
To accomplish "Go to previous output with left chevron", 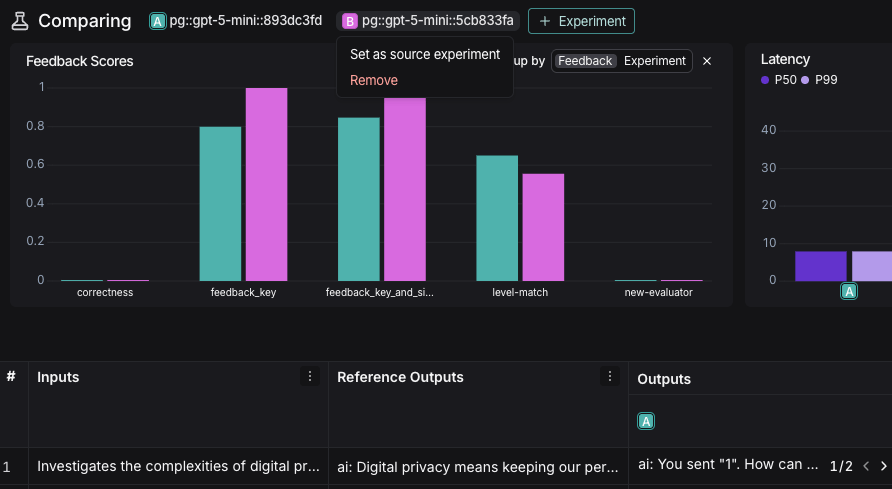I will [x=866, y=466].
